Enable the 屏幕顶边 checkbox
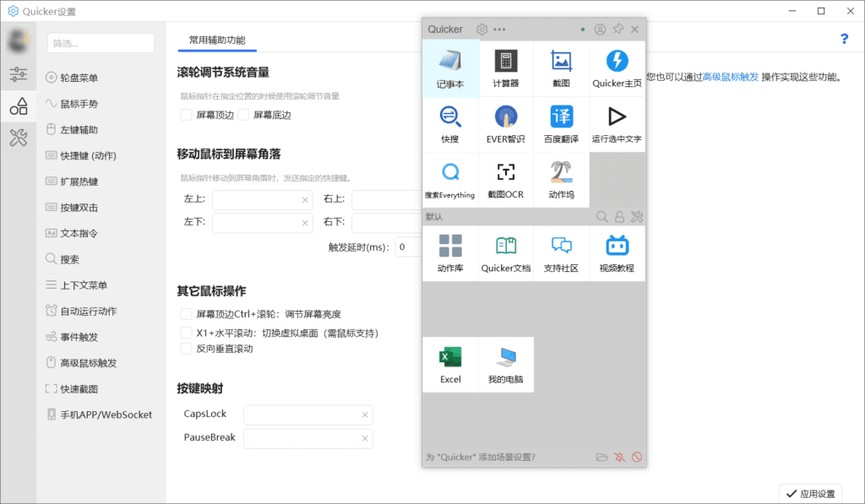The width and height of the screenshot is (865, 504). point(187,115)
